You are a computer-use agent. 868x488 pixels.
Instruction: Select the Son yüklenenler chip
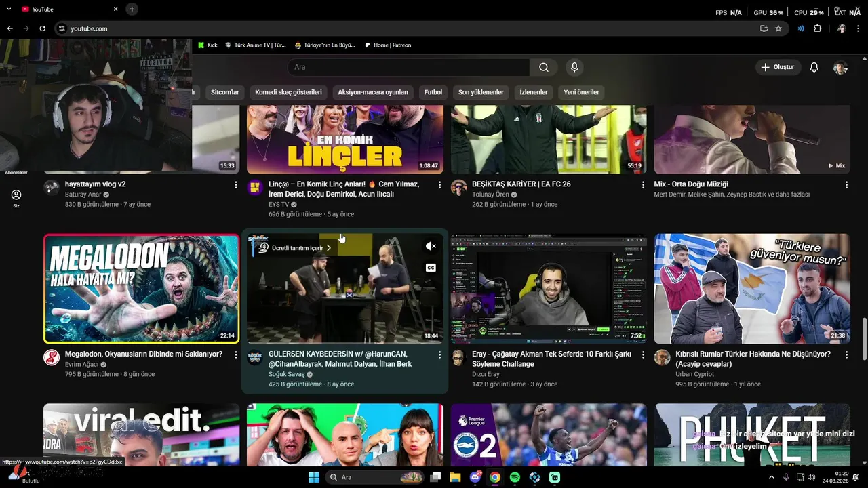click(x=481, y=92)
